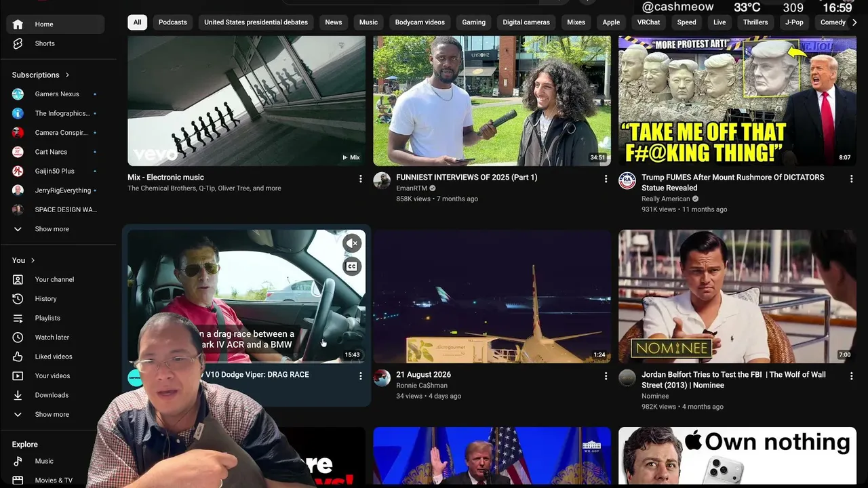
Task: Unmute the Dodge Viper video preview
Action: (352, 243)
